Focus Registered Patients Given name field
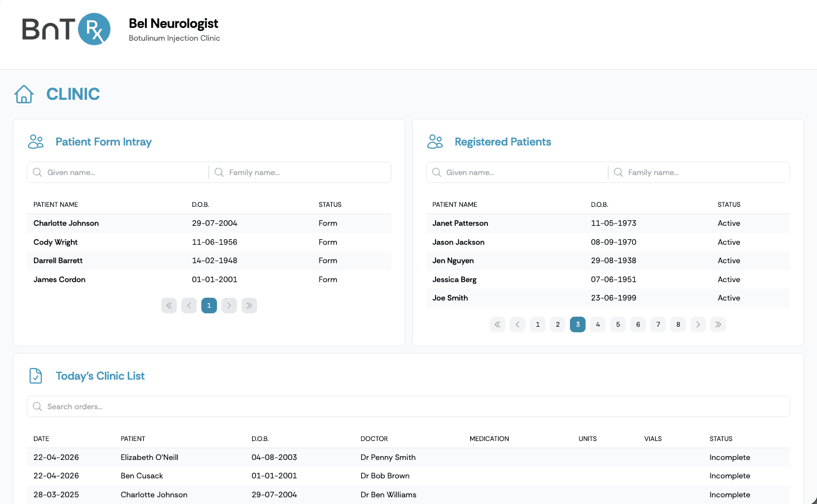The height and width of the screenshot is (504, 817). [517, 172]
